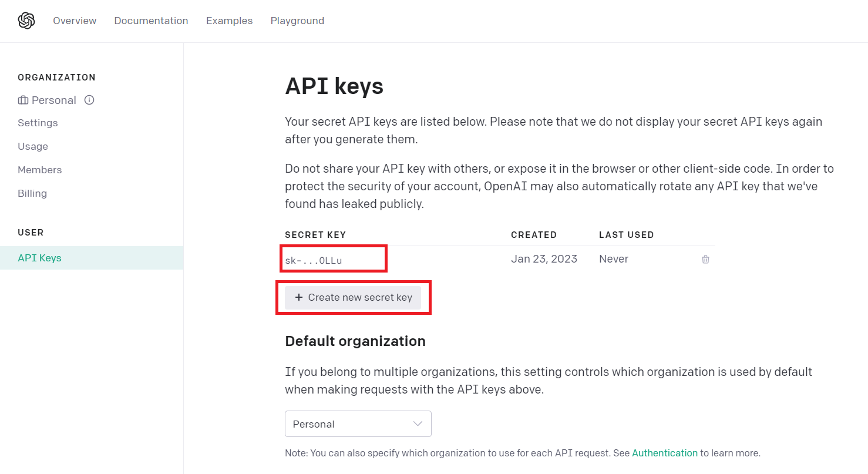Click the API keys page heading

point(334,86)
